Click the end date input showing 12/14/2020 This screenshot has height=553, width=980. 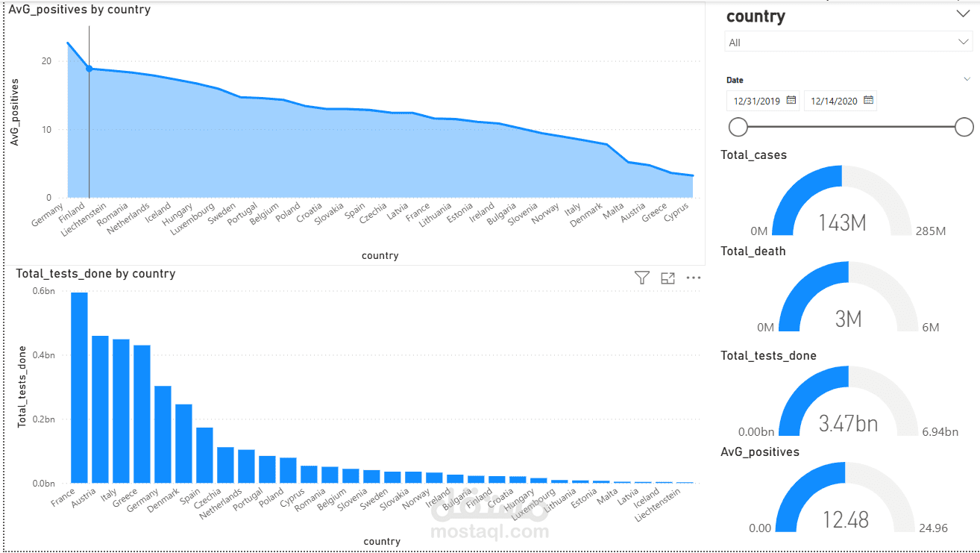(834, 100)
